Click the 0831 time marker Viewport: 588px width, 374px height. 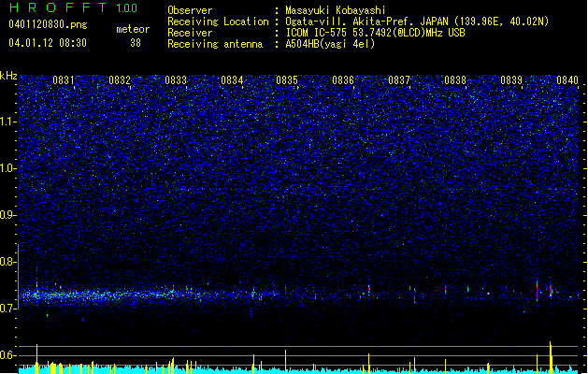click(64, 80)
